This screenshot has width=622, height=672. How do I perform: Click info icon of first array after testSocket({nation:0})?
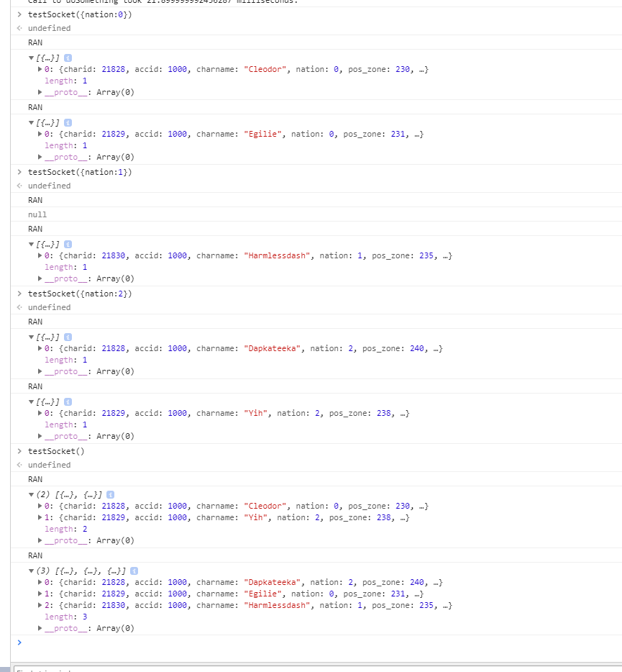(x=68, y=58)
